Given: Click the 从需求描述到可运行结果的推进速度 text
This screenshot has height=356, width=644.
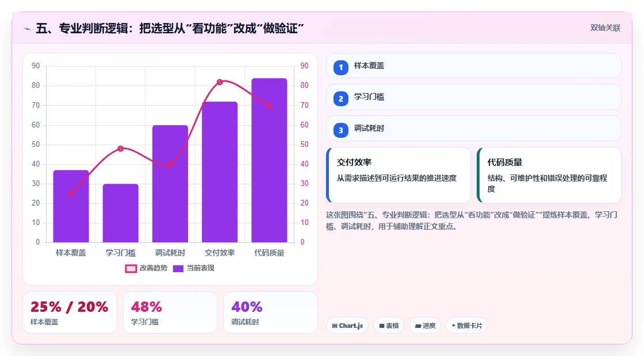Looking at the screenshot, I should [397, 178].
